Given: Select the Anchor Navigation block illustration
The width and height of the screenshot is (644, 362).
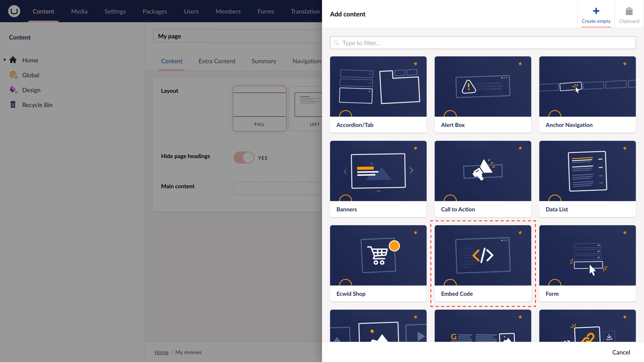Looking at the screenshot, I should 588,86.
